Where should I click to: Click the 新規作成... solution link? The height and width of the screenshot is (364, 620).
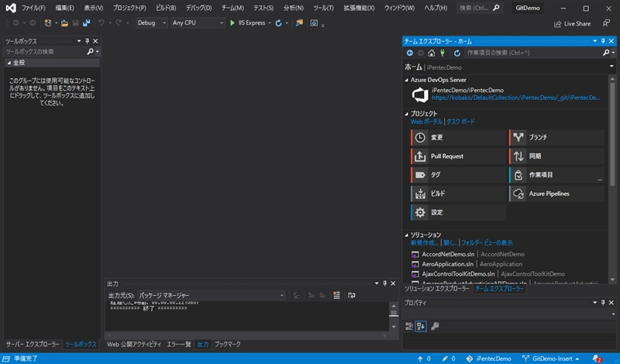(x=424, y=242)
